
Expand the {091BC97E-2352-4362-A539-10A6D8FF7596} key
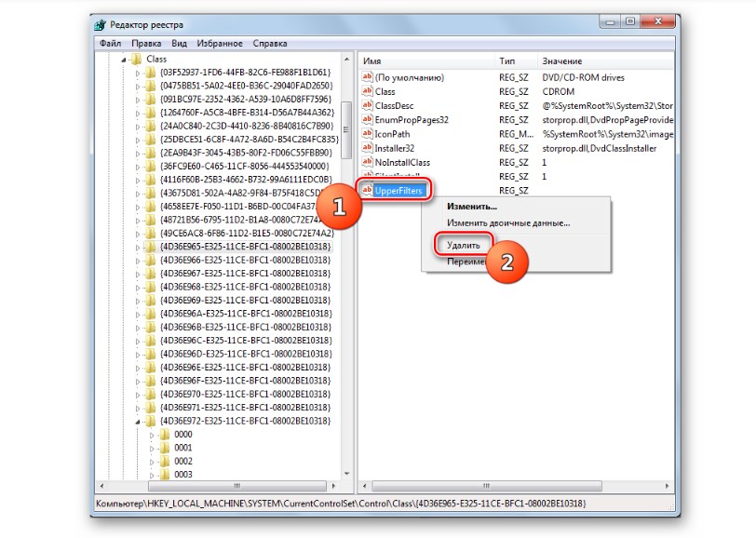[x=138, y=101]
